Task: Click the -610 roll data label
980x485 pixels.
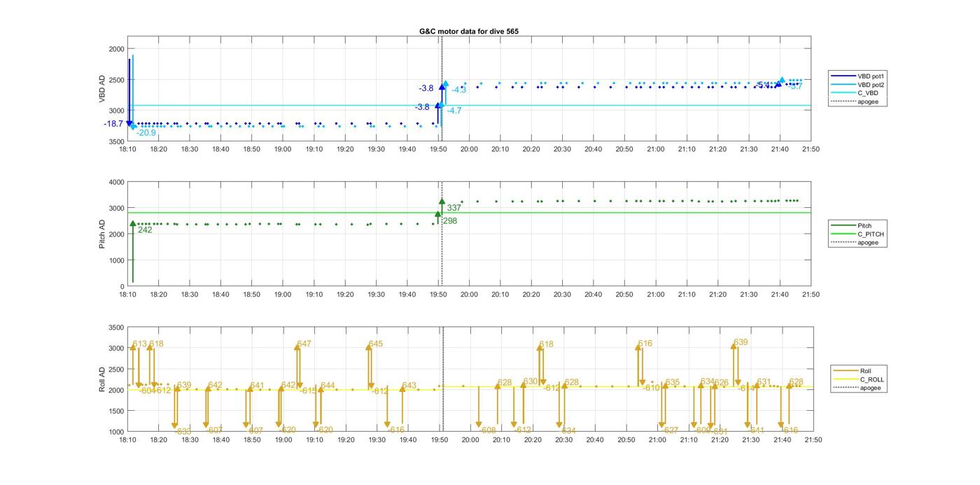Action: (652, 388)
